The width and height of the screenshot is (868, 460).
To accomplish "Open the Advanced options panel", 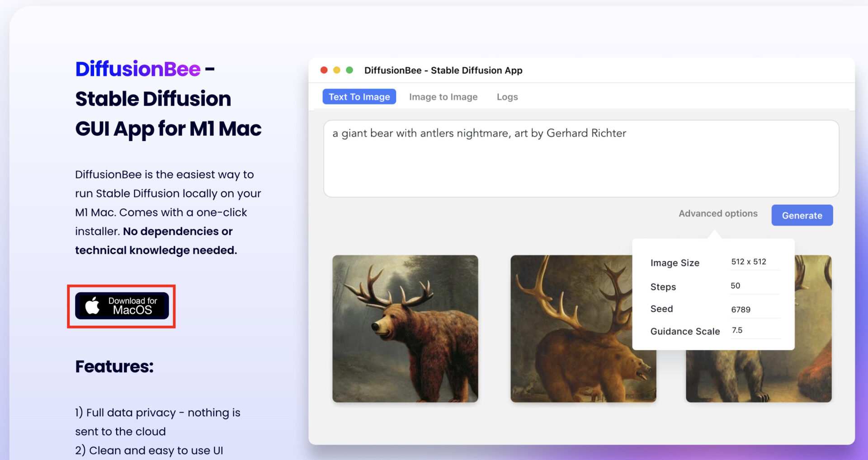I will click(x=718, y=213).
